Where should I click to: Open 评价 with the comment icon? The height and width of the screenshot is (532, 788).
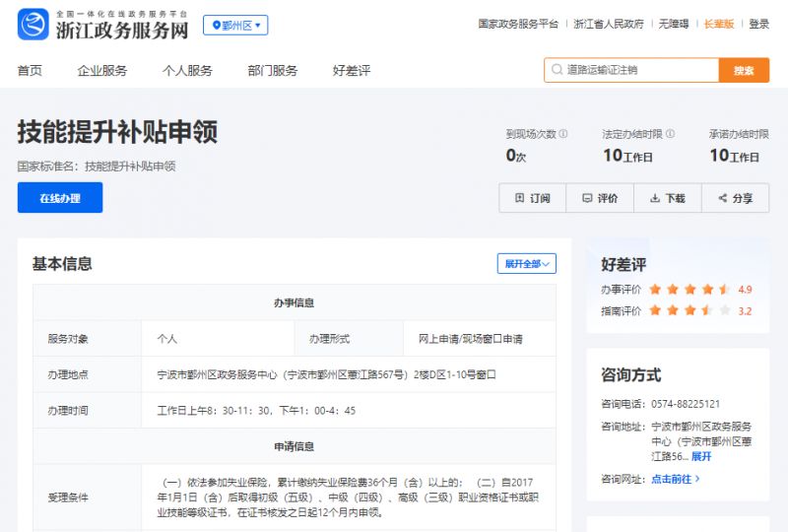click(x=600, y=198)
